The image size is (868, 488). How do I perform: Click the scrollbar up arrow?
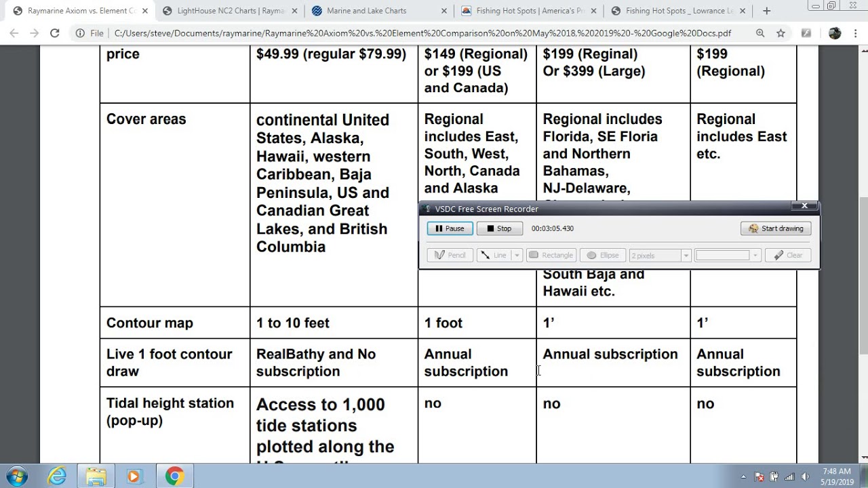(x=863, y=49)
